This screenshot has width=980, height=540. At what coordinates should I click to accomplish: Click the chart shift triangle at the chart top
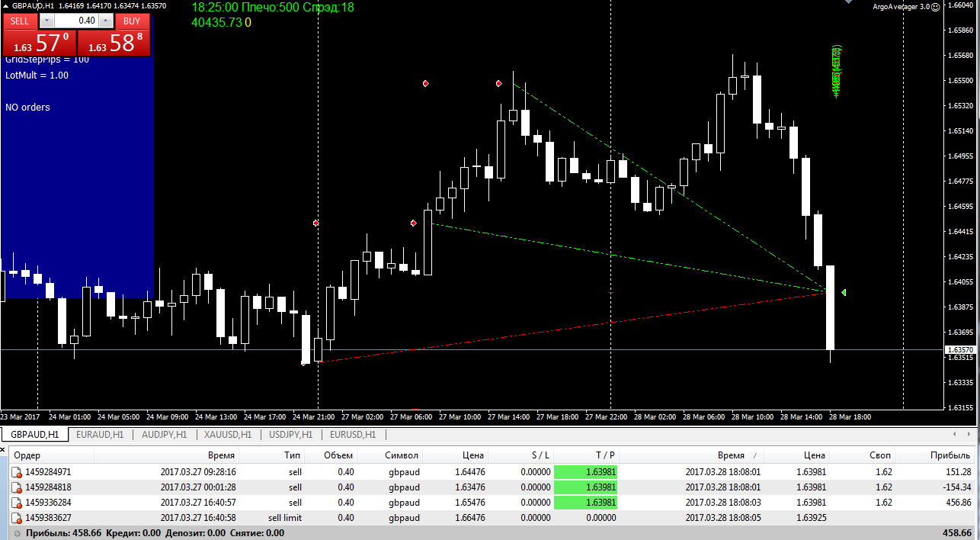(x=848, y=2)
